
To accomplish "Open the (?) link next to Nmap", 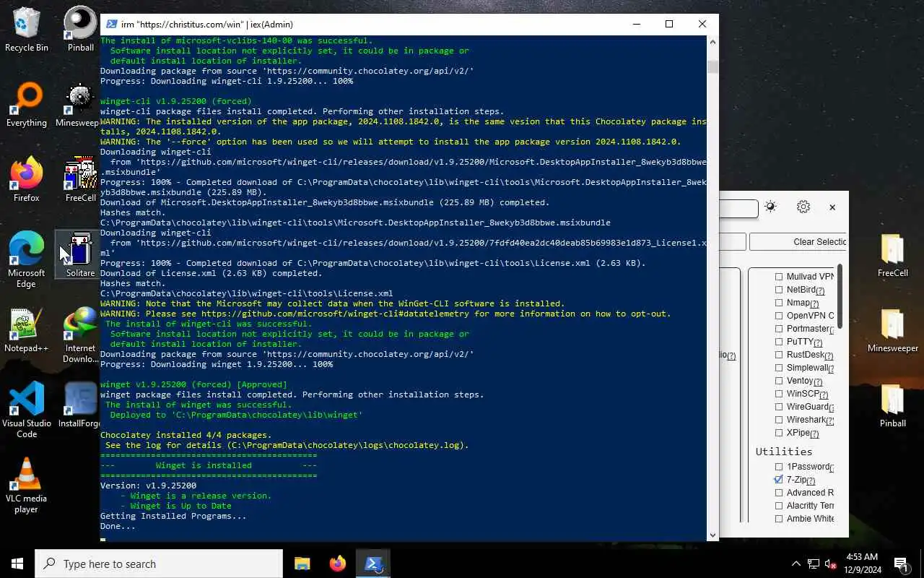I will pos(814,304).
